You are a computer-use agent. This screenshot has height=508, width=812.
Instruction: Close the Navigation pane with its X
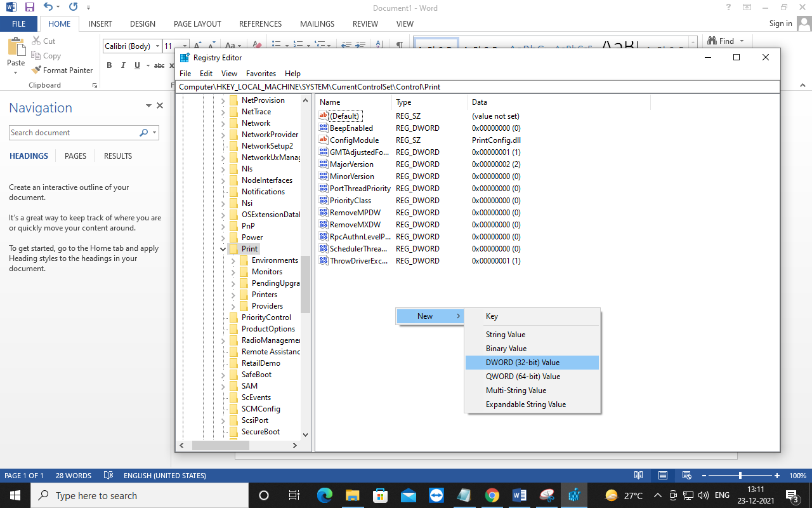tap(160, 106)
